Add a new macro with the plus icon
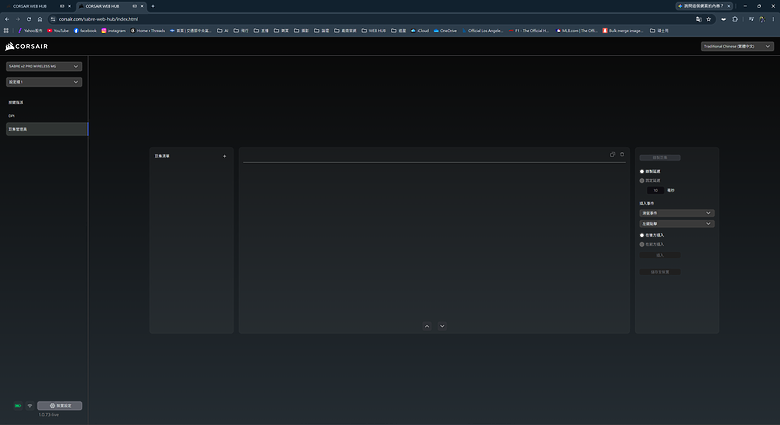Image resolution: width=780 pixels, height=425 pixels. pyautogui.click(x=224, y=156)
